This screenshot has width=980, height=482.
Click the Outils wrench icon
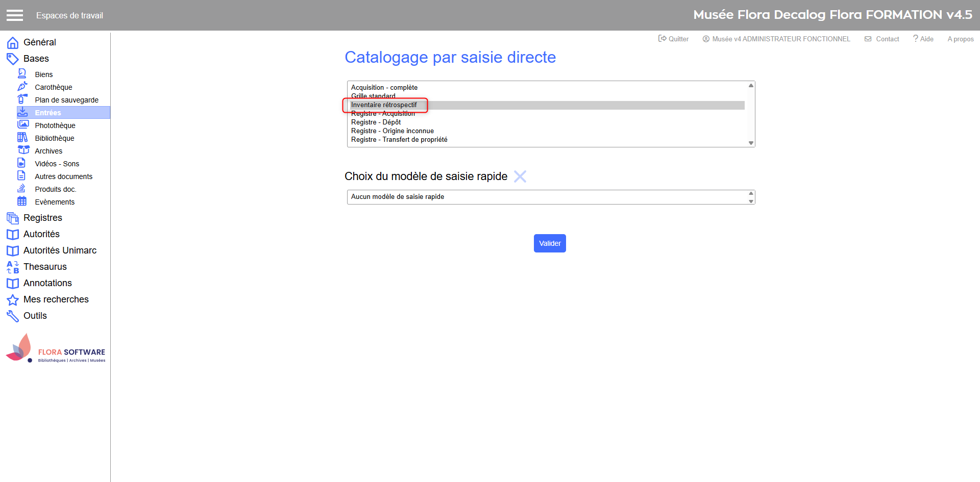coord(13,316)
